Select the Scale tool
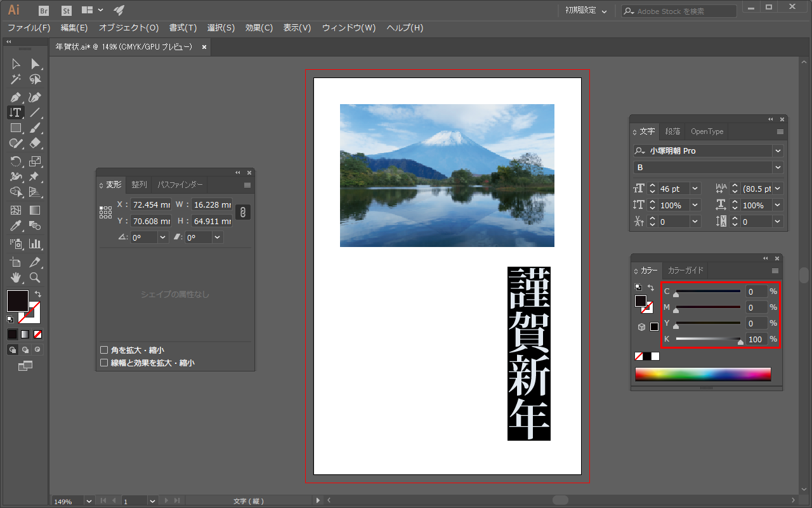 [36, 161]
